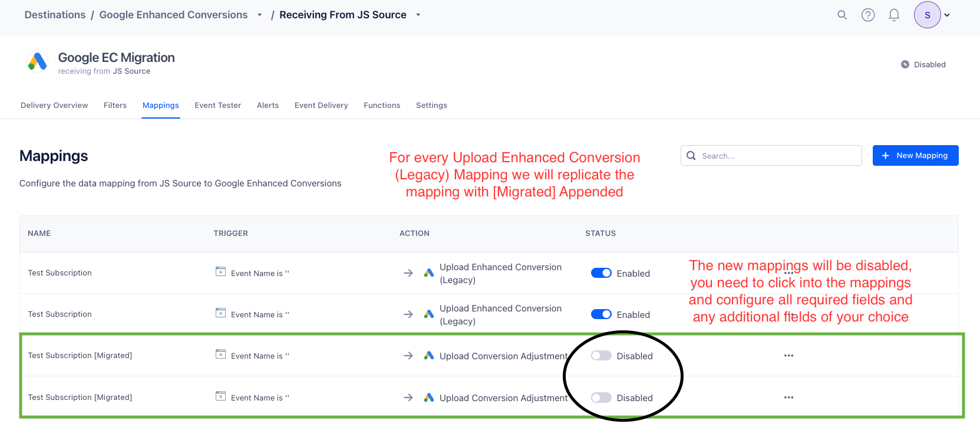This screenshot has width=980, height=443.
Task: Click the purple S user avatar
Action: [x=928, y=15]
